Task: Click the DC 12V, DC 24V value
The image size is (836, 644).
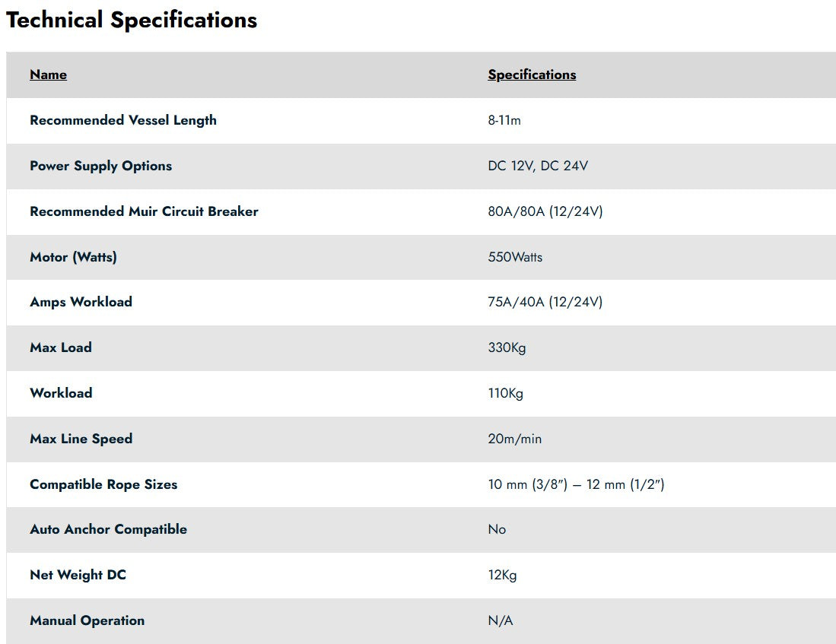Action: [x=537, y=166]
